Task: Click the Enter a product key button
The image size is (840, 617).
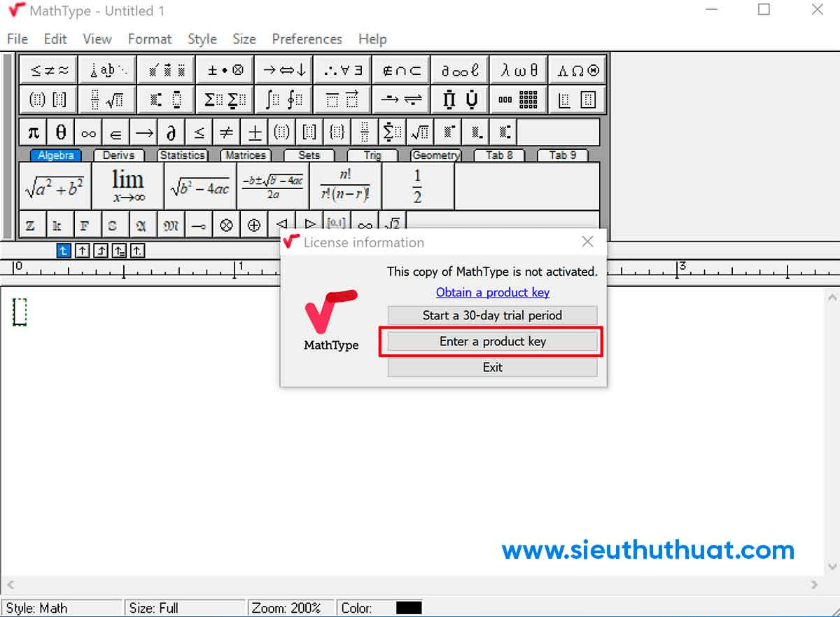Action: click(x=492, y=341)
